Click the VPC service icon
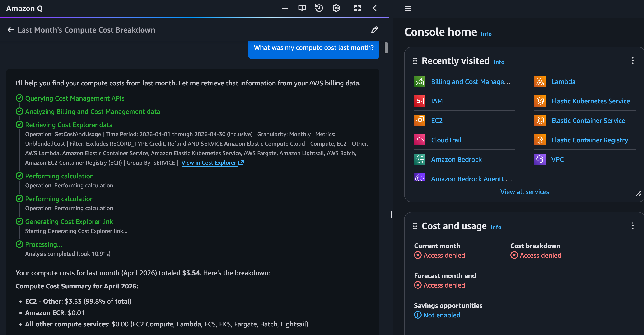The image size is (644, 335). point(540,159)
